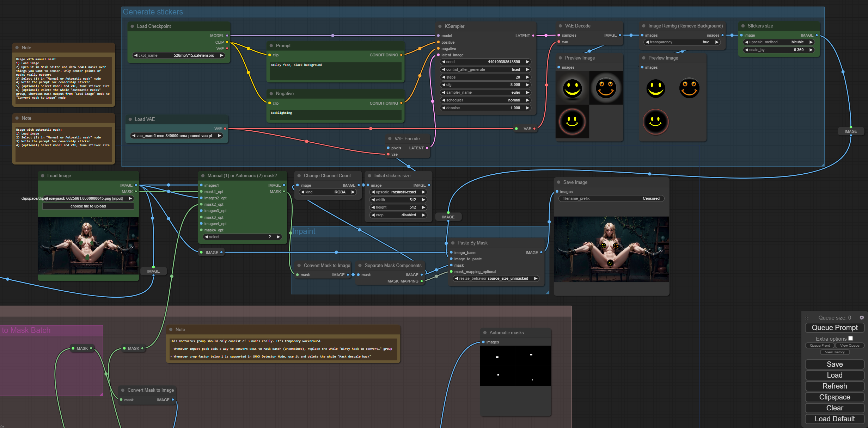Enable the Extra options checkbox
The width and height of the screenshot is (868, 428).
850,339
